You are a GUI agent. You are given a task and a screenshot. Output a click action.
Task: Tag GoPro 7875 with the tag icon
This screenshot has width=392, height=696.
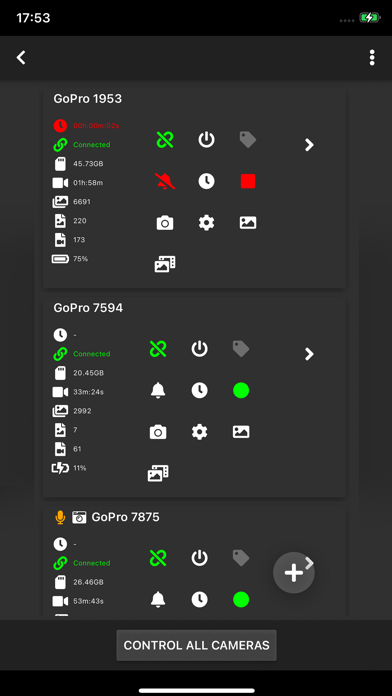point(241,558)
